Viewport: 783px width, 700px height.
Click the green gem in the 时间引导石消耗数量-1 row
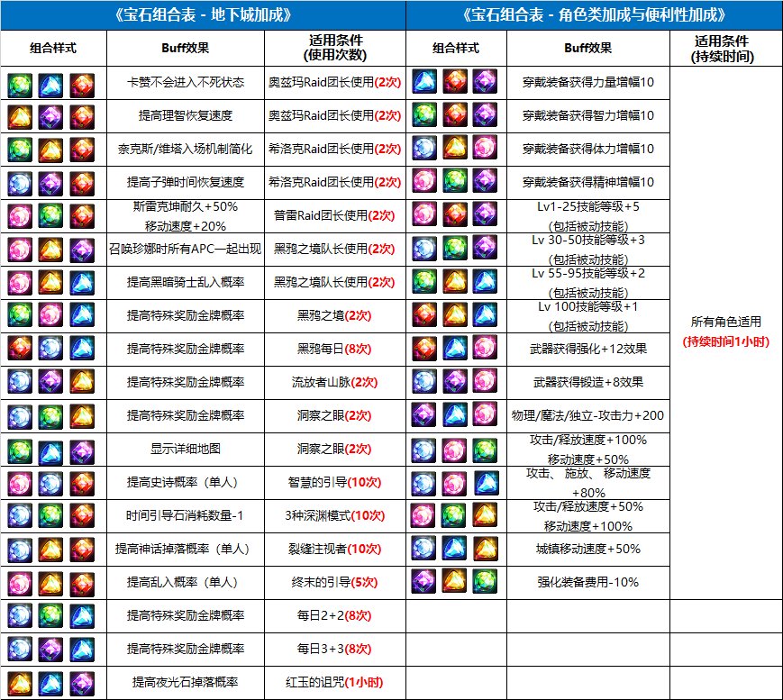[x=50, y=514]
